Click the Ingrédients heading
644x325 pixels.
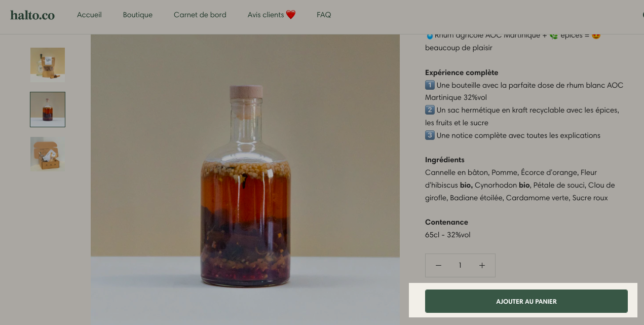pyautogui.click(x=445, y=160)
